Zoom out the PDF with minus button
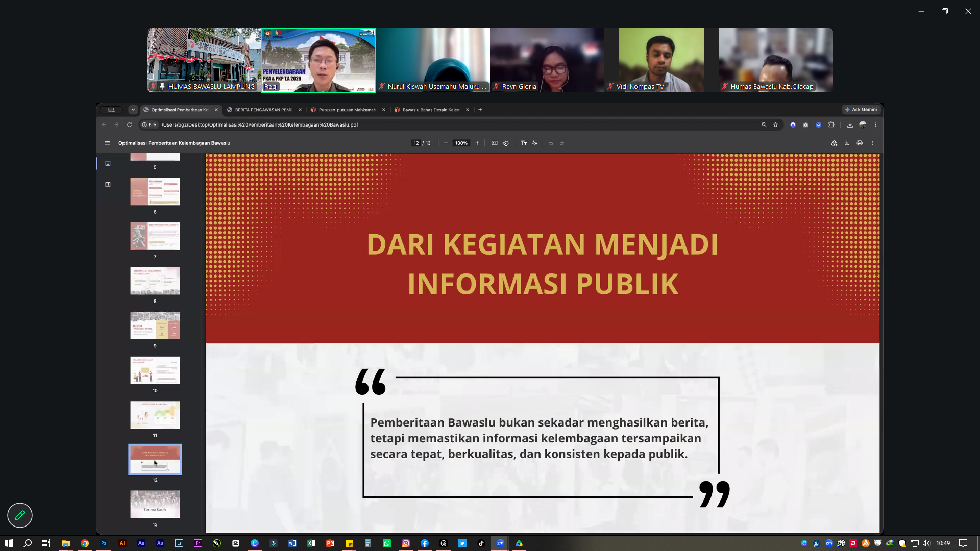 pyautogui.click(x=446, y=143)
